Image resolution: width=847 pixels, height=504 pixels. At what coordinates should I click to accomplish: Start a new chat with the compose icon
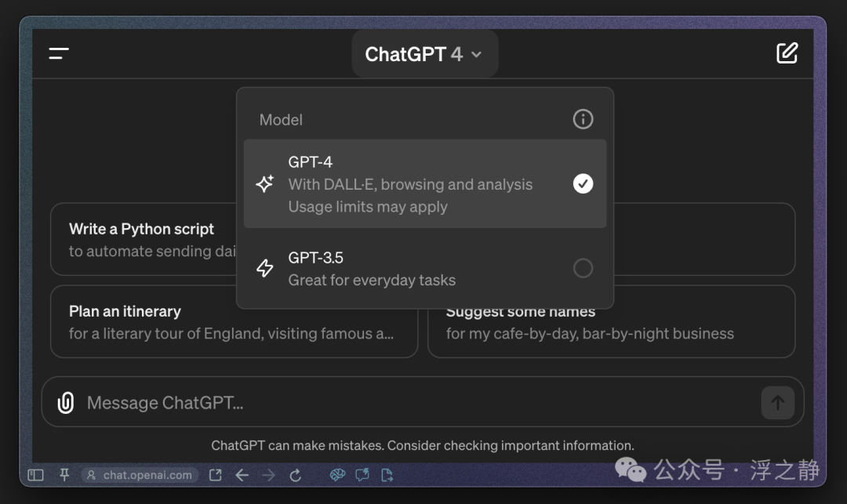click(x=787, y=53)
